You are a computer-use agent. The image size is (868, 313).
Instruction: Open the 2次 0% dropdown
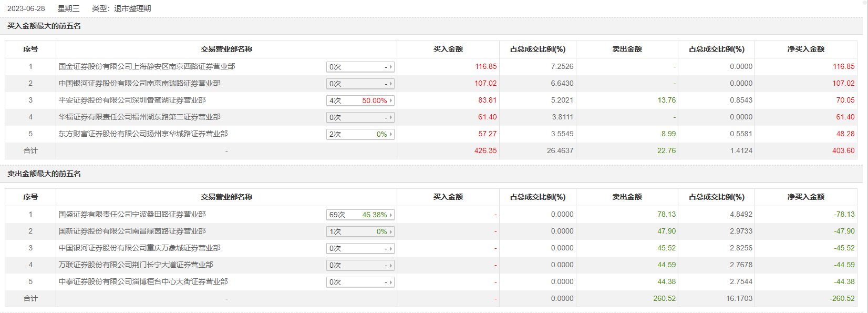(x=360, y=134)
